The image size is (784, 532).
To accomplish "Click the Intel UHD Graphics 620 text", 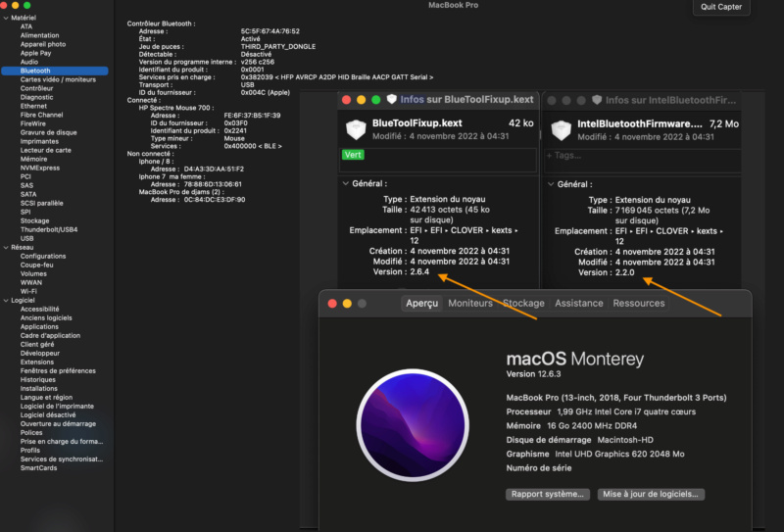I will pyautogui.click(x=619, y=454).
